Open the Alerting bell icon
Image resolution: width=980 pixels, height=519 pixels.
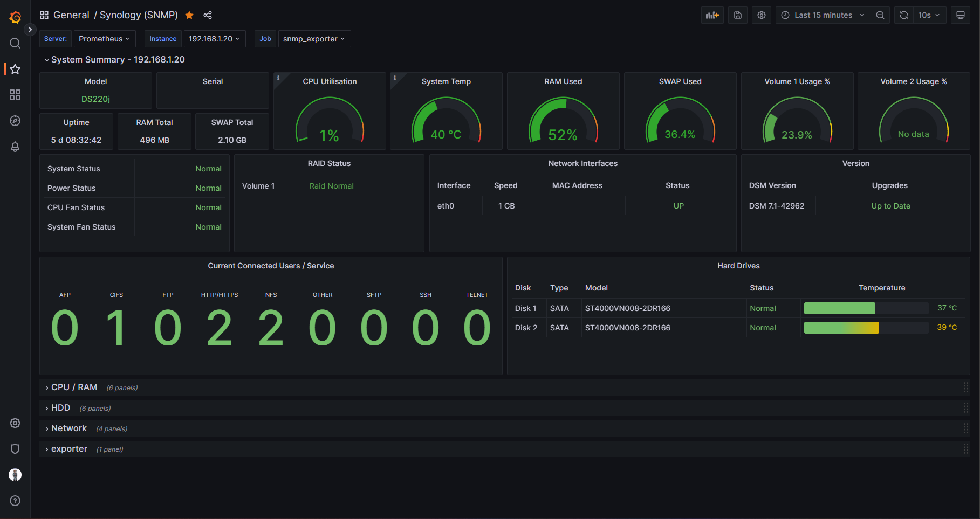pyautogui.click(x=15, y=147)
